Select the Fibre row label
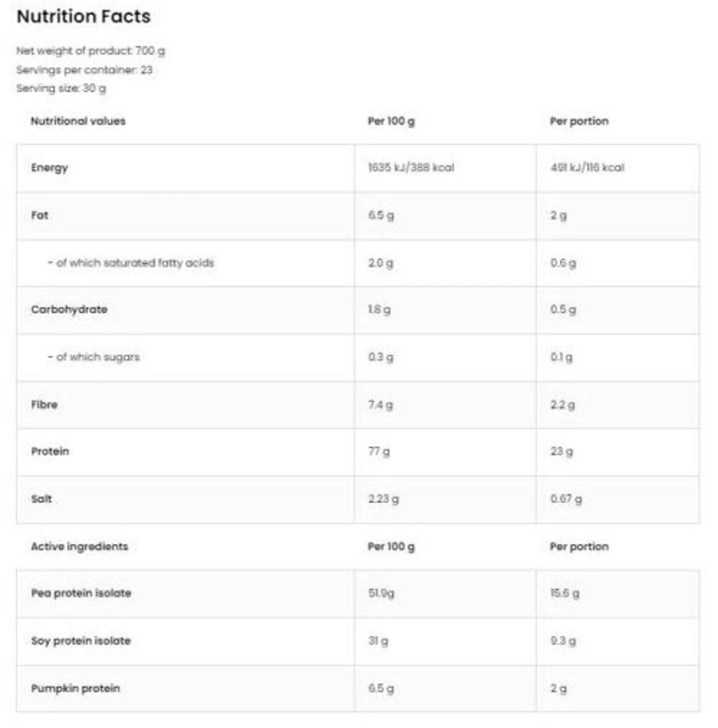The height and width of the screenshot is (728, 718). point(44,405)
